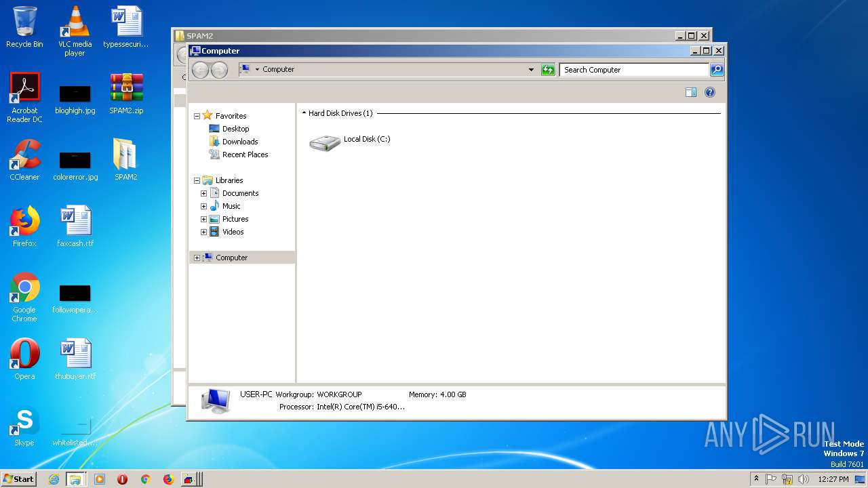The height and width of the screenshot is (488, 868).
Task: Click the Forward navigation button in Computer window
Action: pyautogui.click(x=219, y=69)
